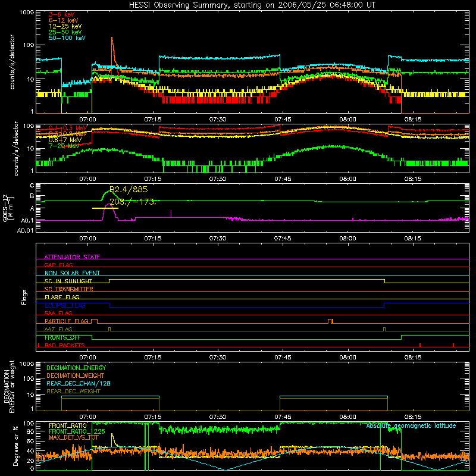Click the Absolute geomagnetic latitude label
476x476 pixels.
click(x=411, y=425)
